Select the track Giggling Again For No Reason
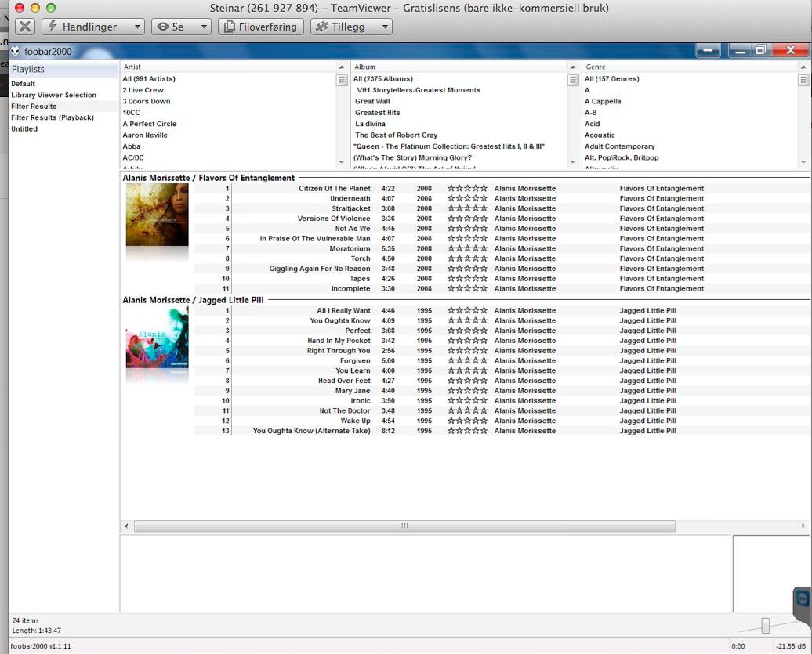Image resolution: width=812 pixels, height=654 pixels. 320,269
